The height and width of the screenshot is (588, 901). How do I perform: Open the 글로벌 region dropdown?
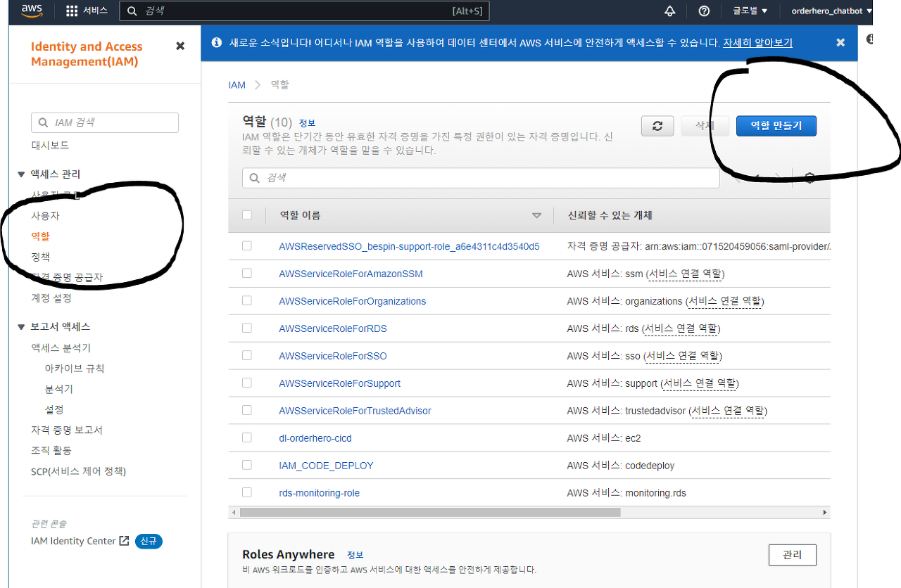point(750,11)
